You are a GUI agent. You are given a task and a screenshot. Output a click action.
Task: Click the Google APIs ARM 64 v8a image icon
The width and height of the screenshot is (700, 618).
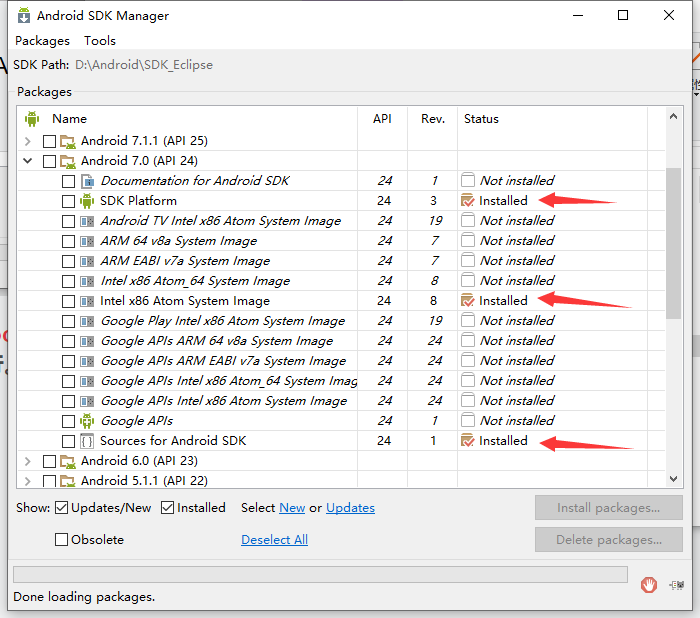(87, 341)
